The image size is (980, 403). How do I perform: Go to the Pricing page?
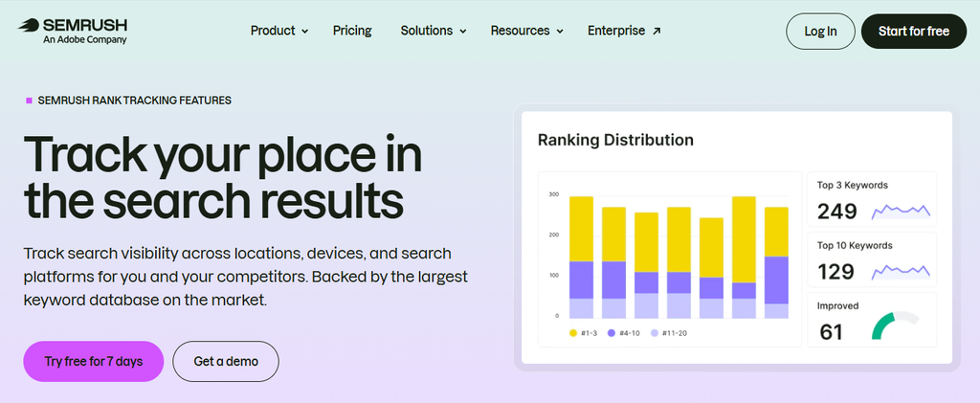pos(352,31)
